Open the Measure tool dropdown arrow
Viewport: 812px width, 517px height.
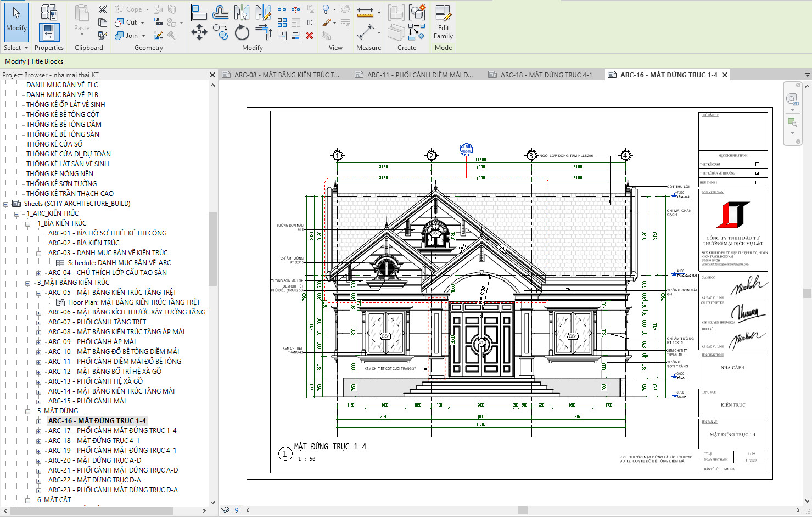379,12
